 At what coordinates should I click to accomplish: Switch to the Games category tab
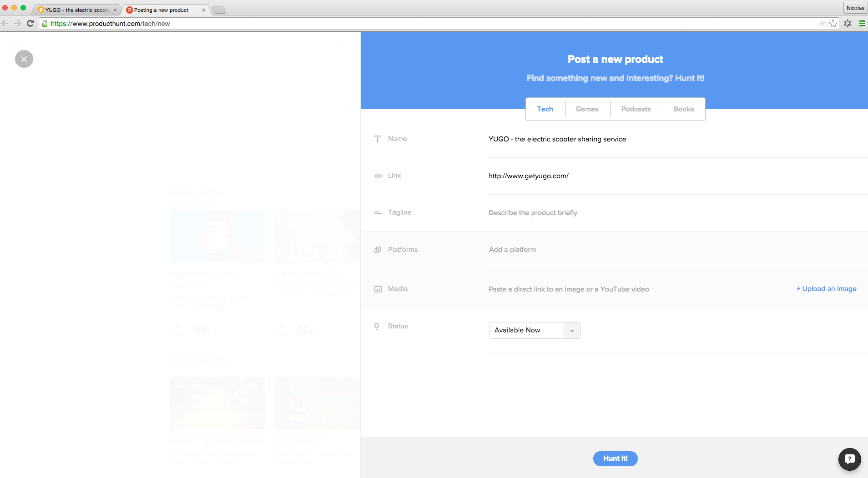[x=587, y=109]
